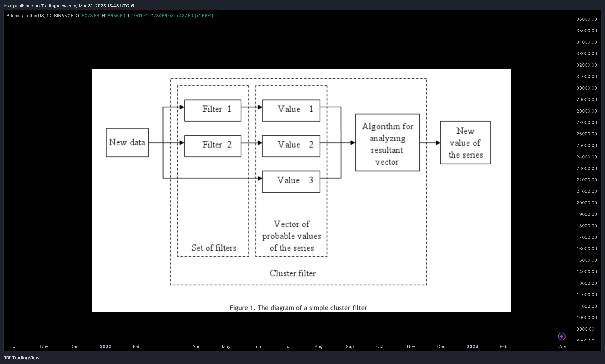Click the 15000.00 price axis label

pos(587,260)
